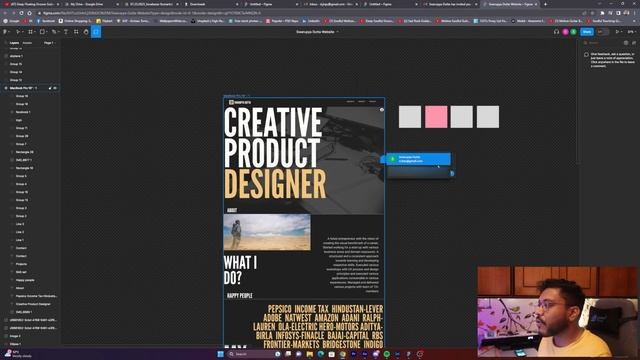This screenshot has width=640, height=360.
Task: Click the comment panel rightmost header icon
Action: coord(634,43)
